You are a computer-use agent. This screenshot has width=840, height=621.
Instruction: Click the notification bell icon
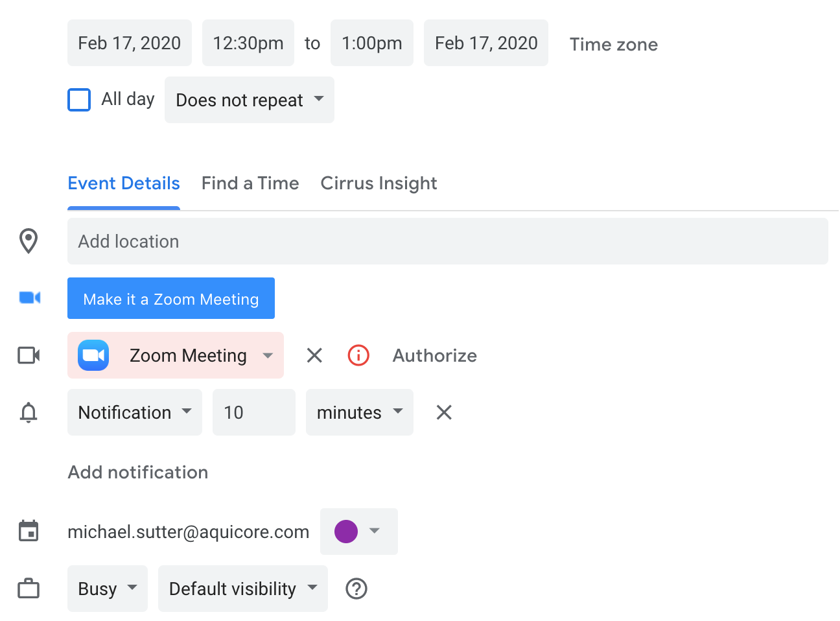pyautogui.click(x=29, y=412)
